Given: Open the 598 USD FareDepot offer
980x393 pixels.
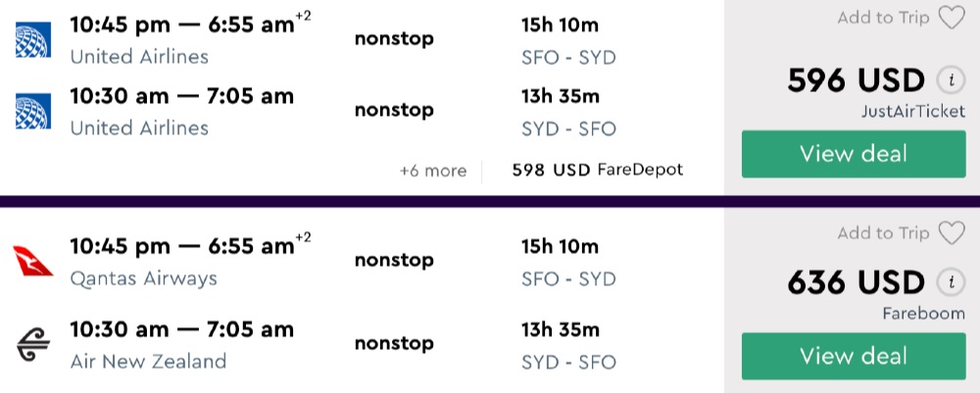Looking at the screenshot, I should (597, 171).
